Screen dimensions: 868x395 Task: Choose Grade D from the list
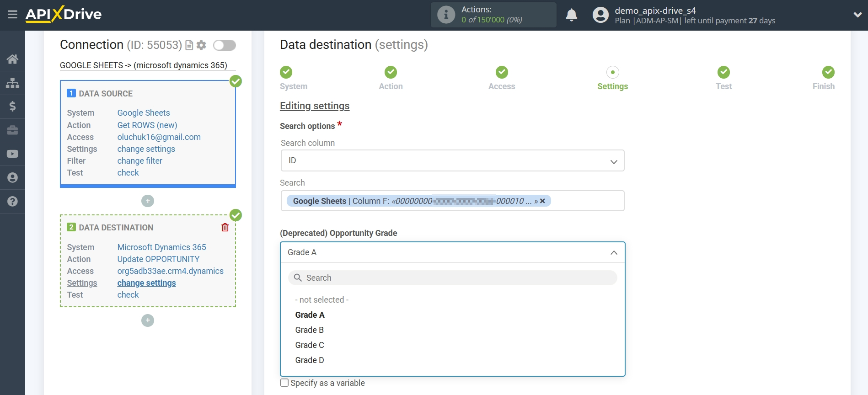[310, 360]
